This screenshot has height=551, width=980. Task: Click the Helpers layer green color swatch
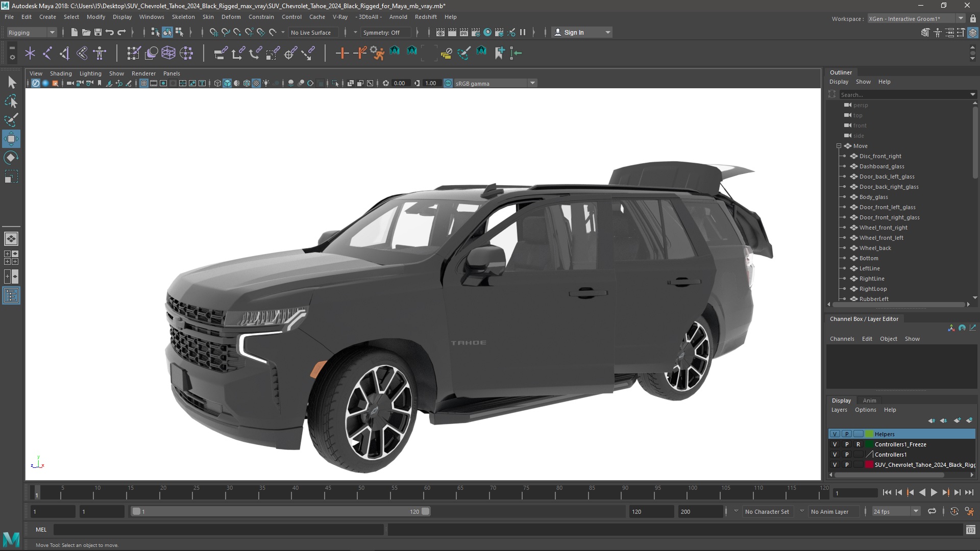coord(869,434)
